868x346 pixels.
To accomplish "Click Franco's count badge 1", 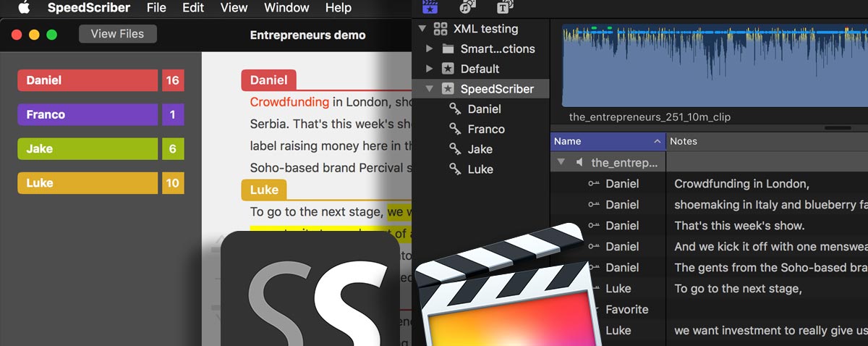I will [173, 114].
